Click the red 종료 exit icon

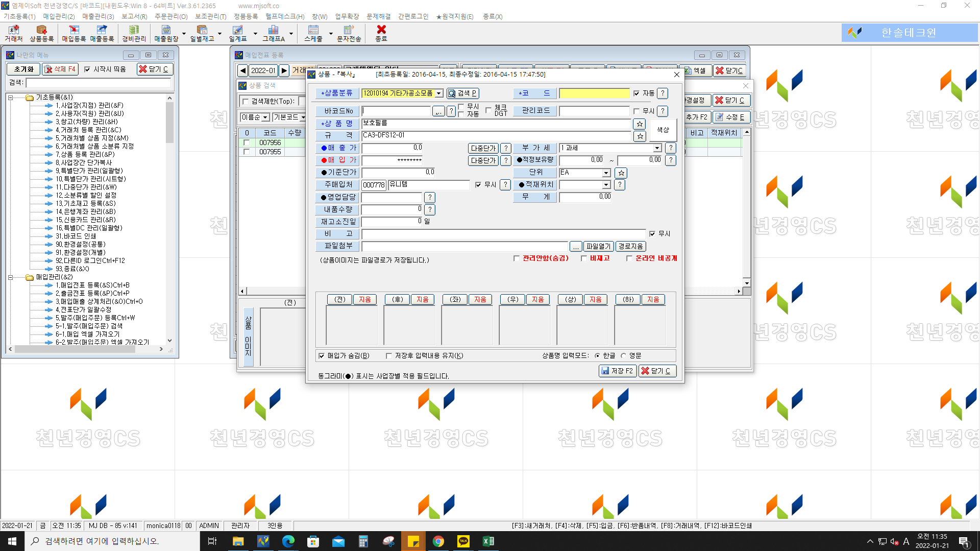coord(381,33)
